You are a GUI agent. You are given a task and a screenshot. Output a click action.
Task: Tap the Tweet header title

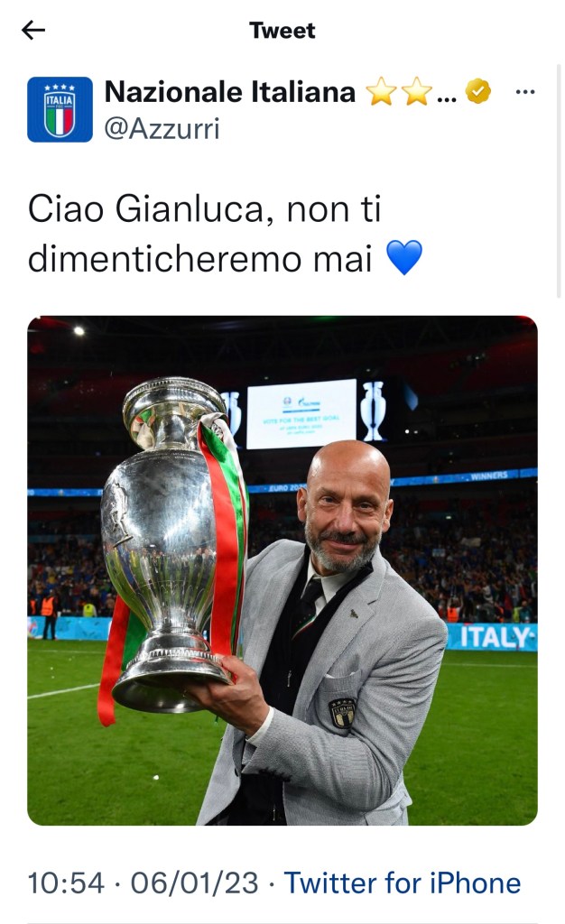tap(282, 30)
